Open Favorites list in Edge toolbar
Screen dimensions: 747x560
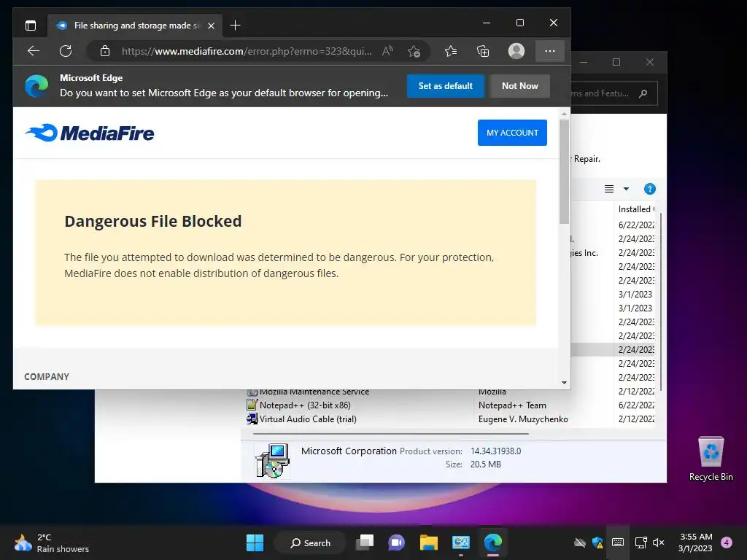[x=451, y=51]
